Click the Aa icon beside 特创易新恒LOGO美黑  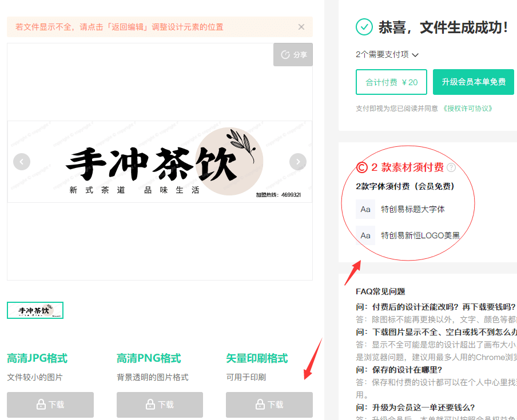[x=365, y=235]
